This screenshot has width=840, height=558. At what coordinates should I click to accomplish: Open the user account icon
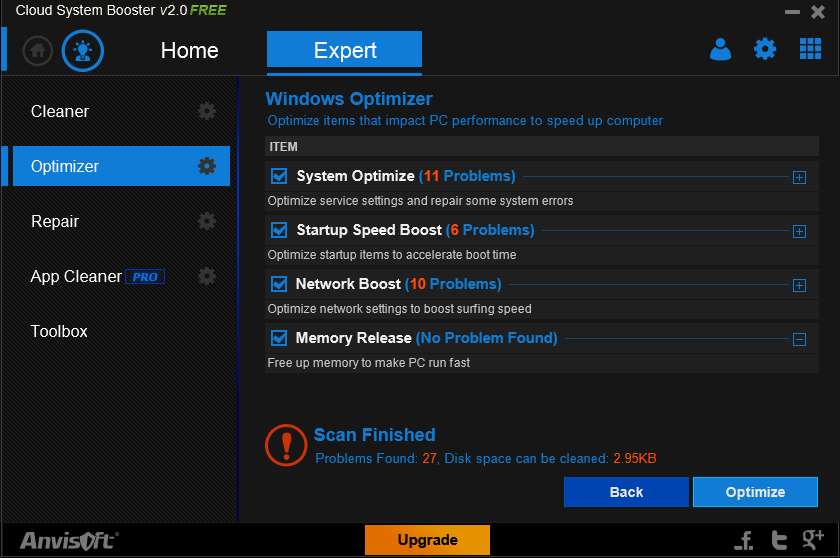[720, 49]
